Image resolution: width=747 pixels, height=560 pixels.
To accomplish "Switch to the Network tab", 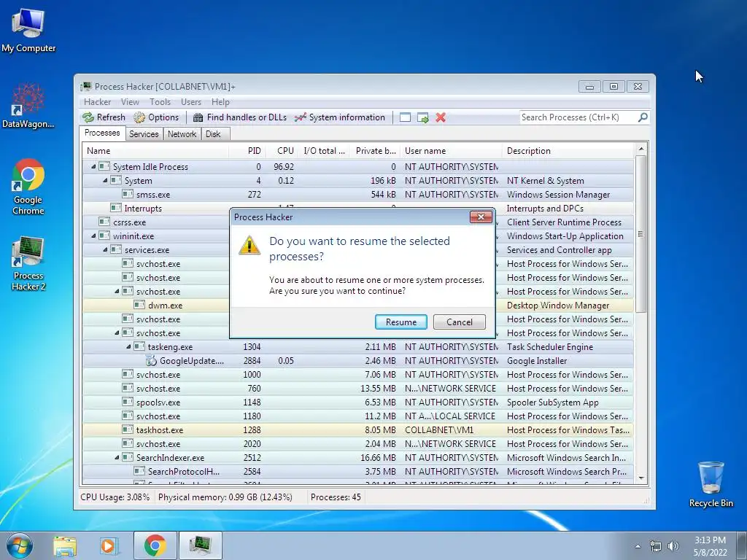I will [x=182, y=134].
